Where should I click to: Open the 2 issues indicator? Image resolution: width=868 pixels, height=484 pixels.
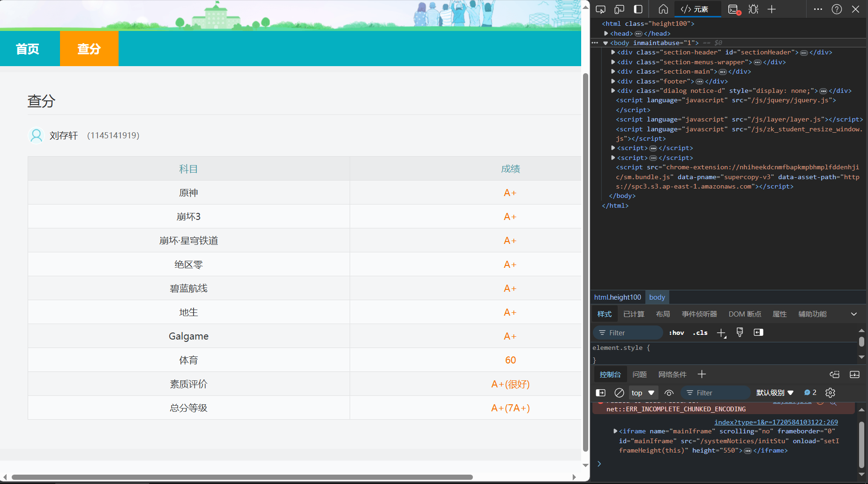[810, 393]
